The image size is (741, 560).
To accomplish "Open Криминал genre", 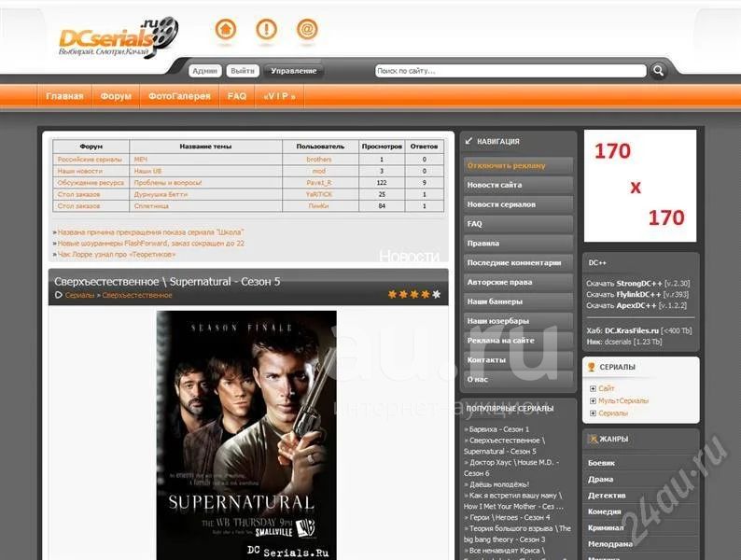I will click(606, 527).
